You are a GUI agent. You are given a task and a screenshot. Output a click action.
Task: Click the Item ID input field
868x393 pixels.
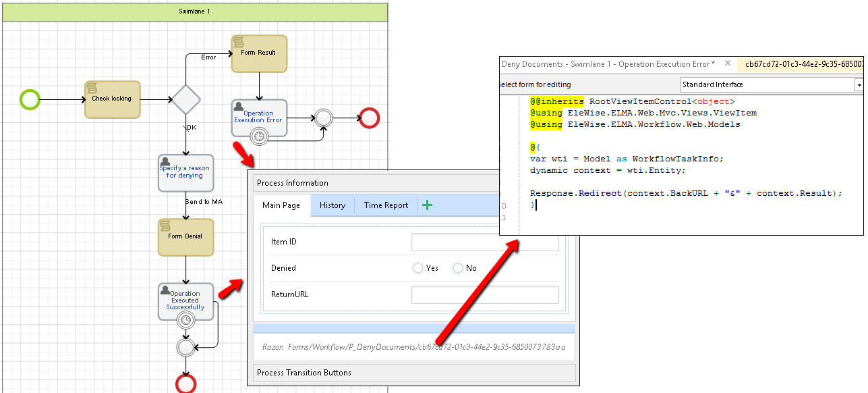[484, 242]
